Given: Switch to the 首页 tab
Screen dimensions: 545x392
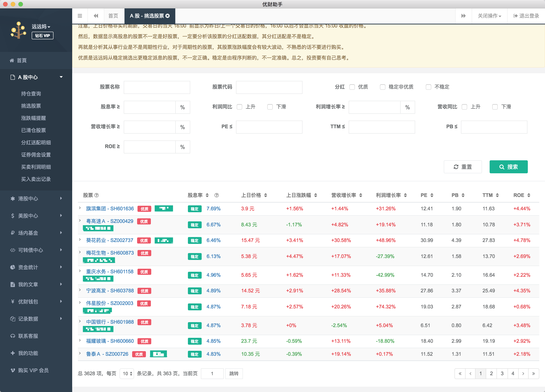Looking at the screenshot, I should click(x=113, y=16).
